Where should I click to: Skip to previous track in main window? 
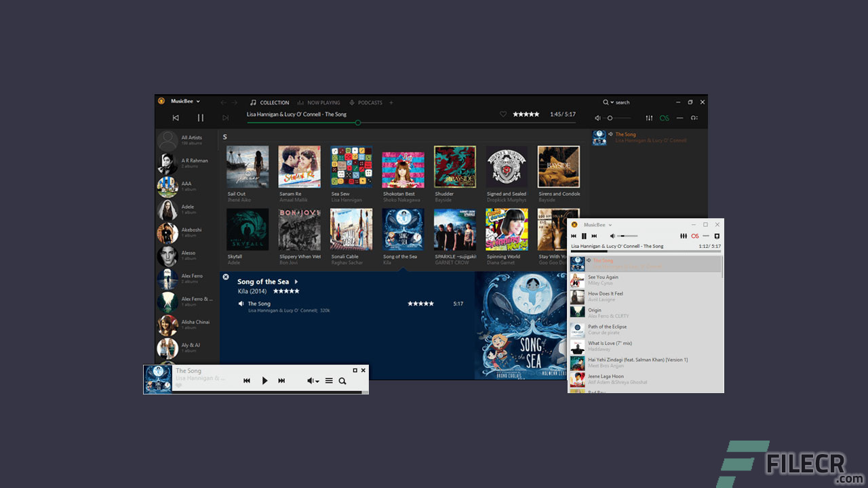(176, 118)
